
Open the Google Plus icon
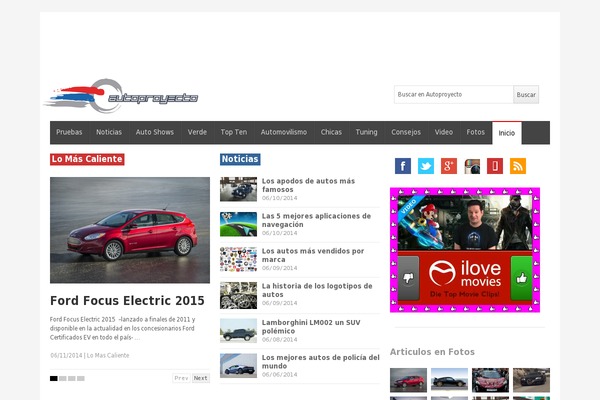(x=449, y=166)
